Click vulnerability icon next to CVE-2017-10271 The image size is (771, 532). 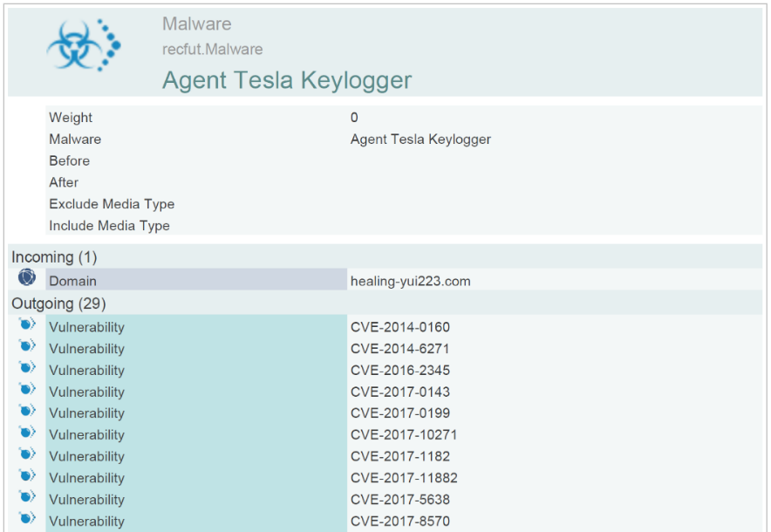27,432
